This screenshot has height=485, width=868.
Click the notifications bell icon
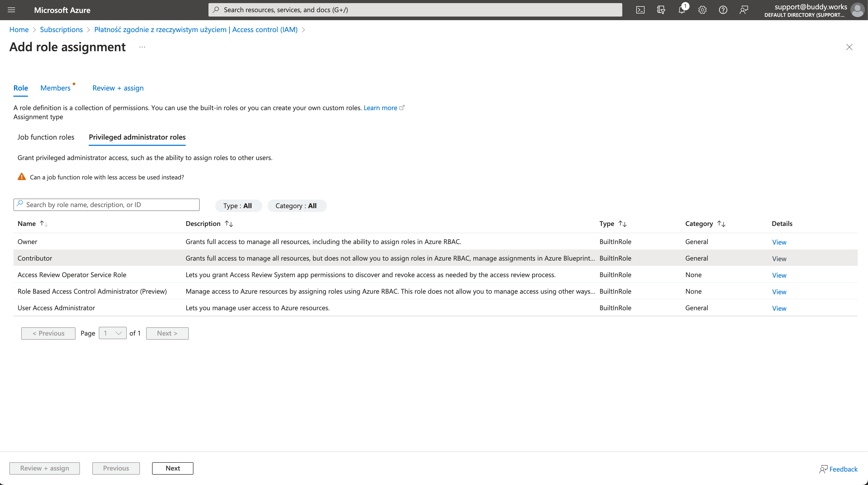[x=682, y=10]
